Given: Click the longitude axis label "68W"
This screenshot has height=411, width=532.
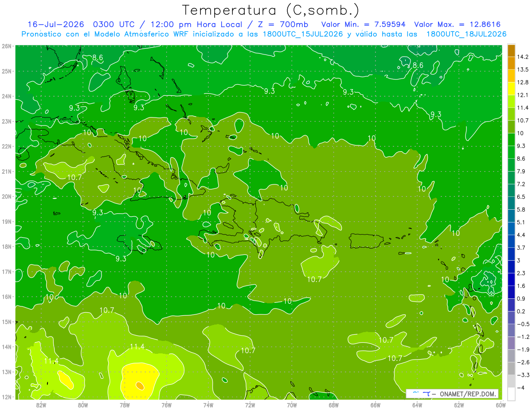Looking at the screenshot, I should 333,405.
